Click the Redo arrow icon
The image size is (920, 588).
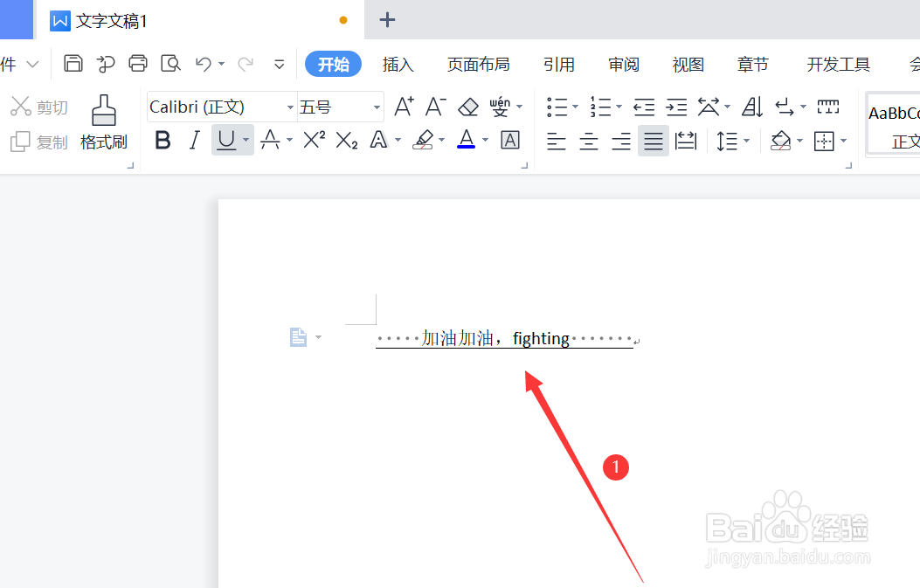point(246,64)
